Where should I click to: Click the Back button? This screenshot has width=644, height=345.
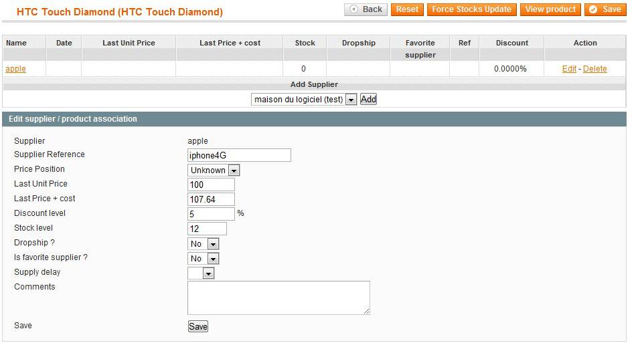click(366, 9)
